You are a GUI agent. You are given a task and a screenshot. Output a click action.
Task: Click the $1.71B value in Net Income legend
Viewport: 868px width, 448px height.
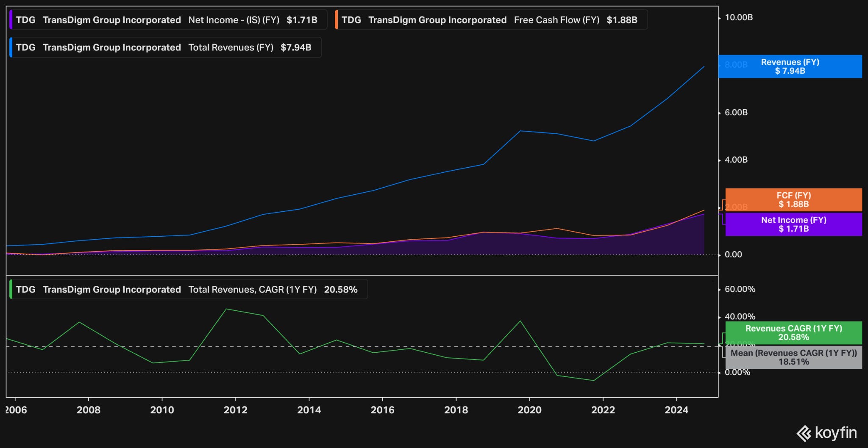point(302,20)
